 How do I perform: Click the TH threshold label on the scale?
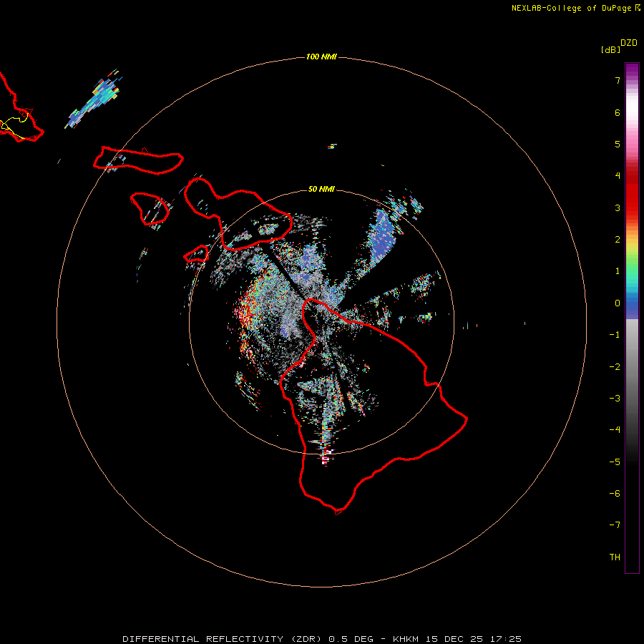click(615, 557)
